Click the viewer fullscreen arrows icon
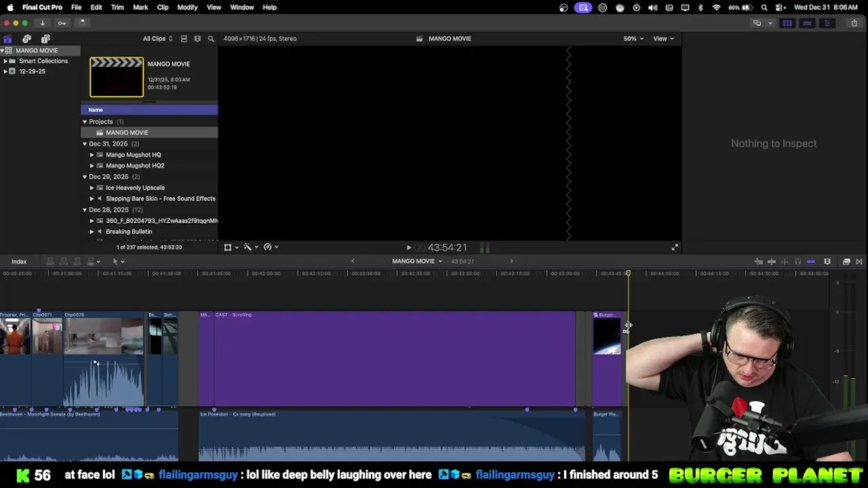Screen dimensions: 868x488 pyautogui.click(x=675, y=247)
